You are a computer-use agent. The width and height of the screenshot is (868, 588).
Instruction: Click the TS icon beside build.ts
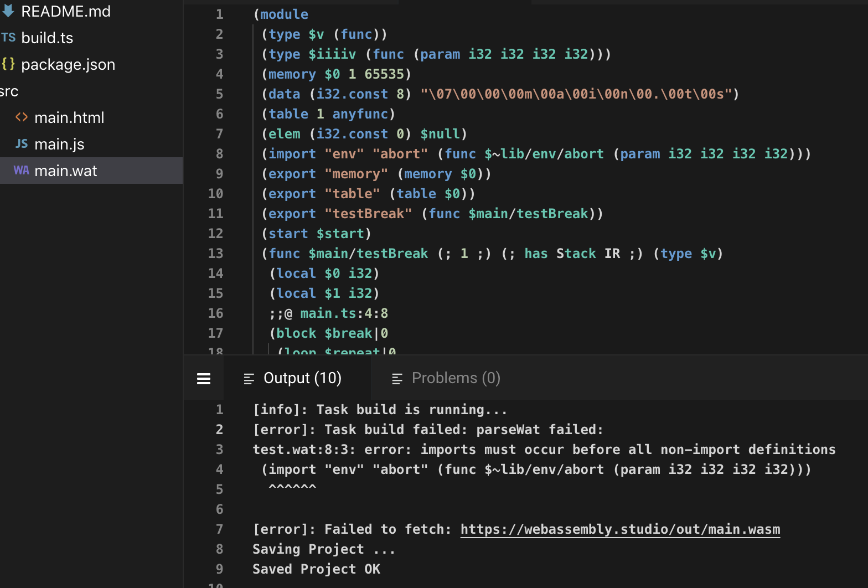click(x=8, y=37)
